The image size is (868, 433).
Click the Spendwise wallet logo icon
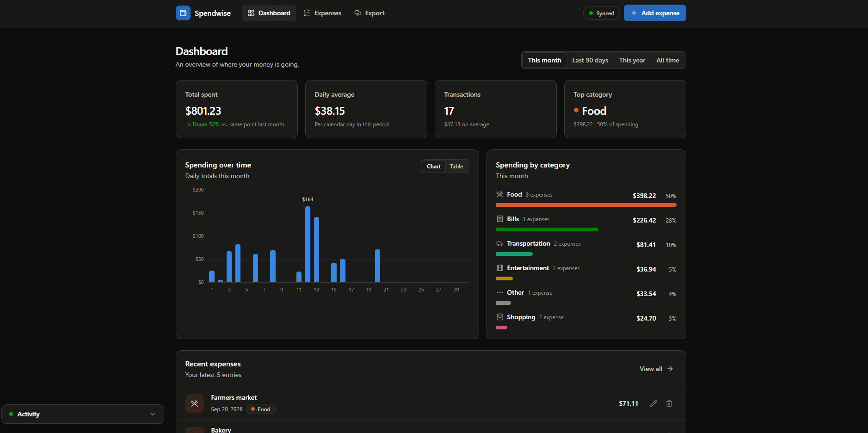[183, 13]
